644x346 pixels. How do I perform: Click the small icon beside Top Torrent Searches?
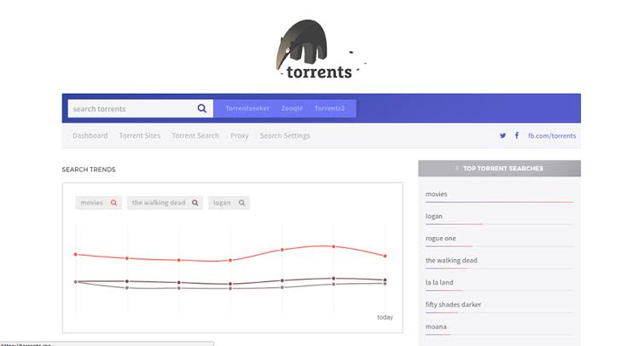coord(456,168)
